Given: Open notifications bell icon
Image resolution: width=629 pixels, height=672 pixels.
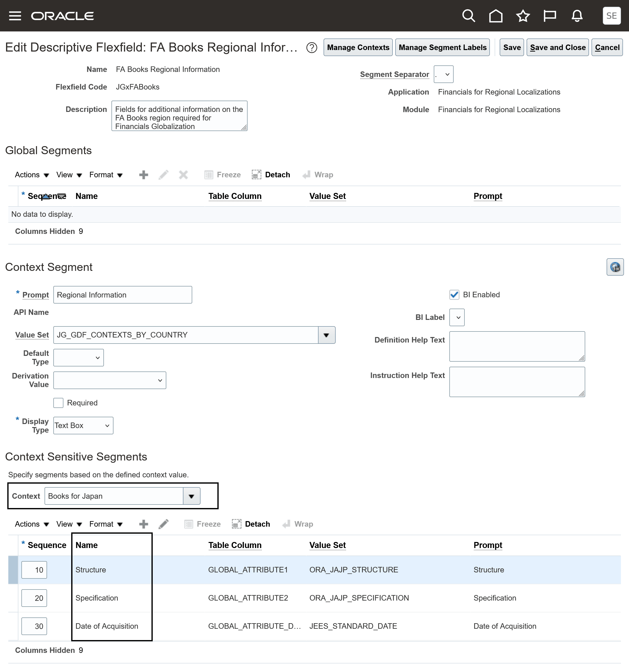Looking at the screenshot, I should (x=577, y=16).
